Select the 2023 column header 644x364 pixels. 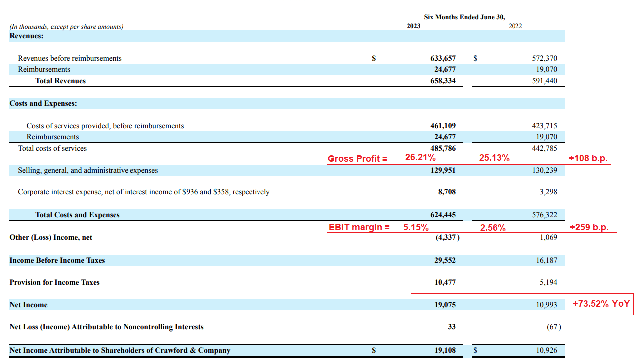tap(413, 26)
